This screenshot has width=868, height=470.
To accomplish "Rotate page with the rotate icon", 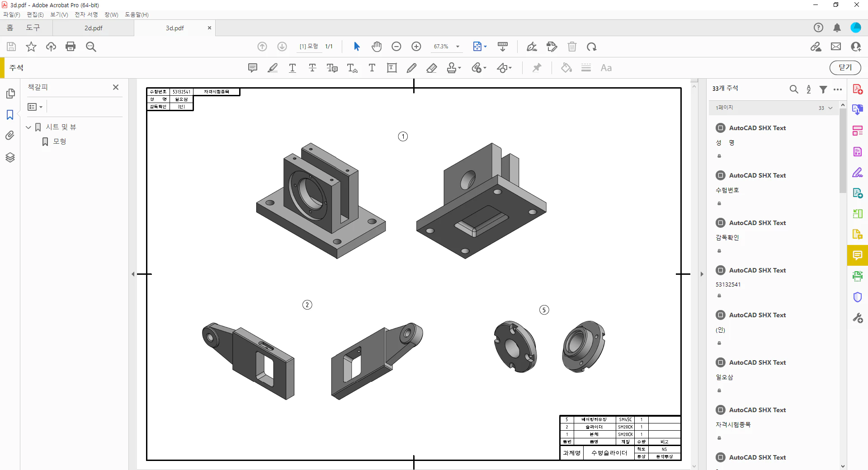I will 592,47.
